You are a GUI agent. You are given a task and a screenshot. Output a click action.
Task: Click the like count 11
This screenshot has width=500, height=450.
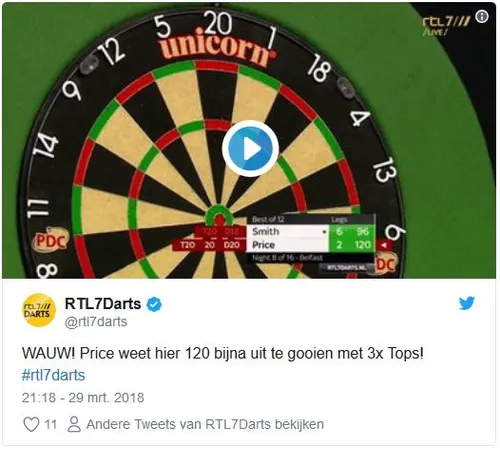tap(50, 424)
